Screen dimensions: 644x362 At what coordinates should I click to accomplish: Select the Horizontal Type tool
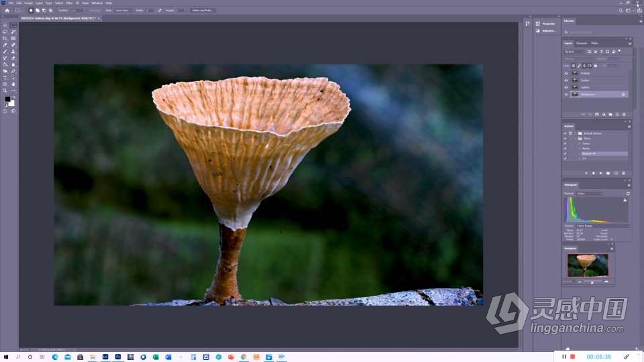[x=5, y=78]
